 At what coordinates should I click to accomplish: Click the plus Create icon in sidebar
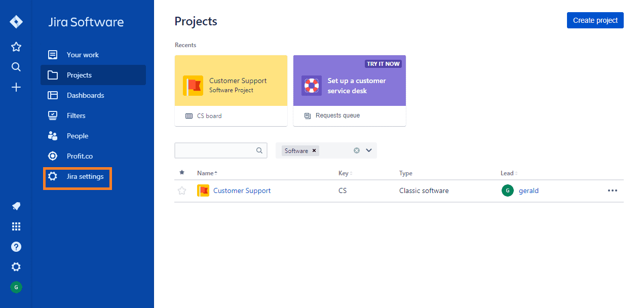pyautogui.click(x=16, y=88)
